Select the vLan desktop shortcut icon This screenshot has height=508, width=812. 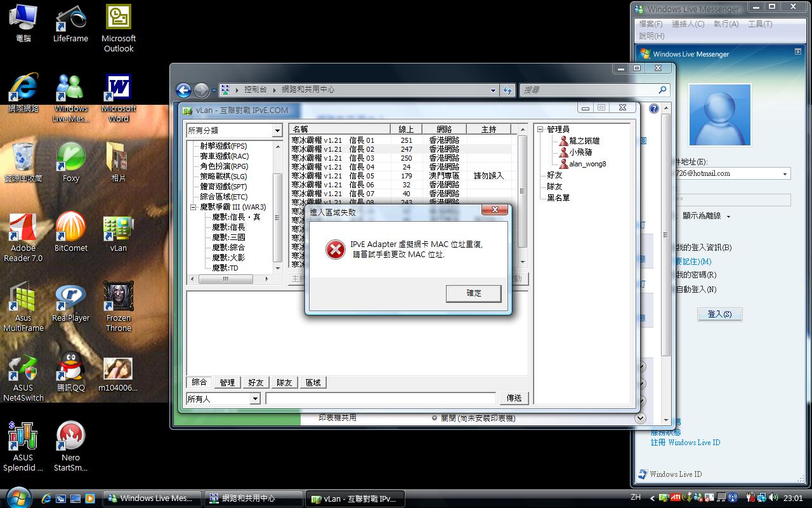click(x=119, y=233)
